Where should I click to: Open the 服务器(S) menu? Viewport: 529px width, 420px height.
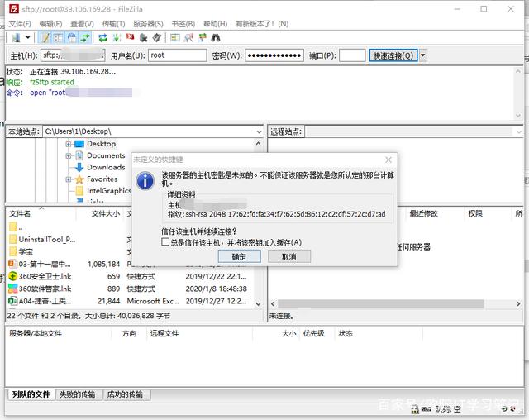[149, 24]
